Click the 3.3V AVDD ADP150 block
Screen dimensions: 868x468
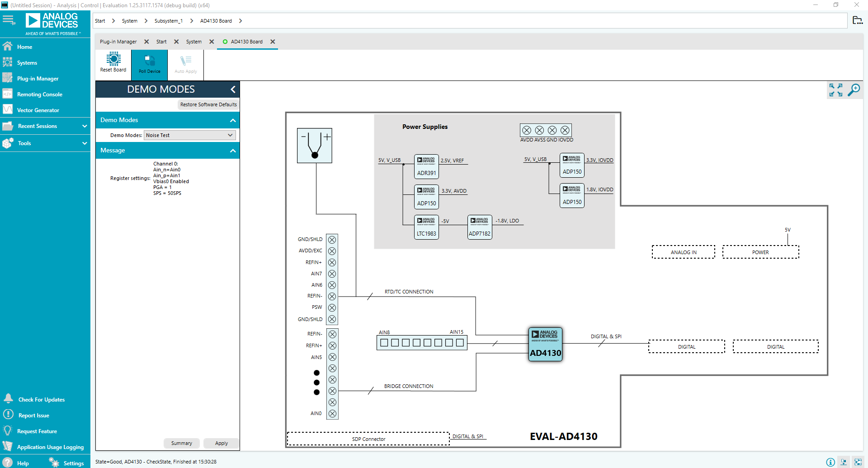pyautogui.click(x=426, y=197)
